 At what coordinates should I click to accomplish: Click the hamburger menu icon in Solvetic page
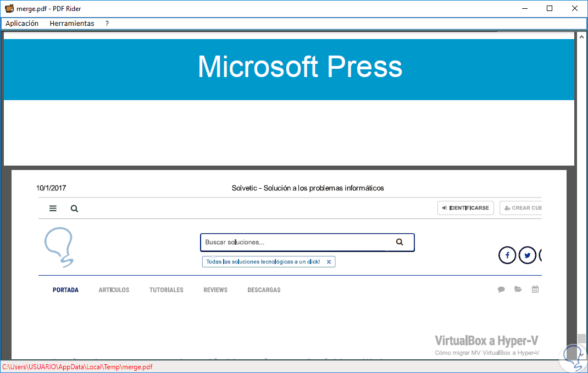pyautogui.click(x=53, y=209)
